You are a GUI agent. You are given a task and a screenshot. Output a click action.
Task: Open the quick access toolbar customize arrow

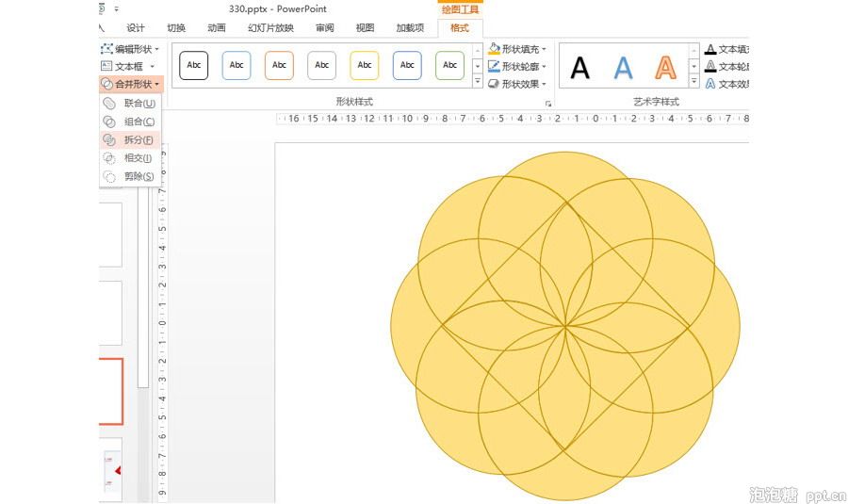[116, 8]
